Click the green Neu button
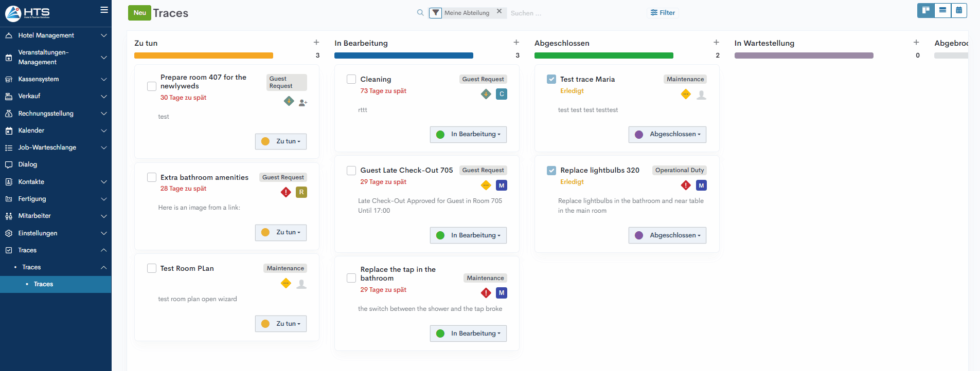 [x=139, y=13]
